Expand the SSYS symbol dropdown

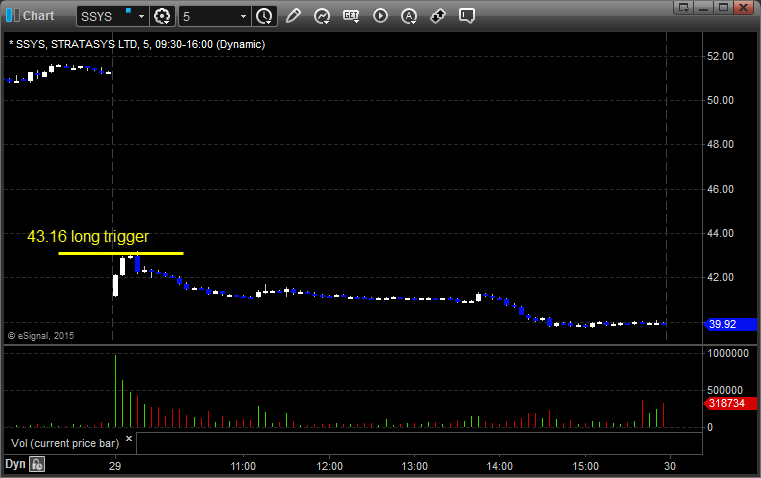click(140, 16)
